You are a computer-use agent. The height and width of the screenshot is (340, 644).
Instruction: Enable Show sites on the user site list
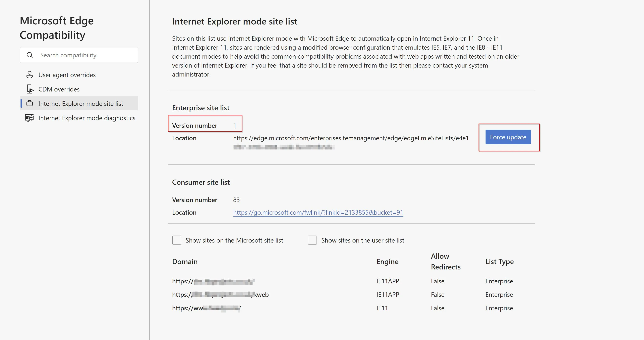pyautogui.click(x=312, y=240)
